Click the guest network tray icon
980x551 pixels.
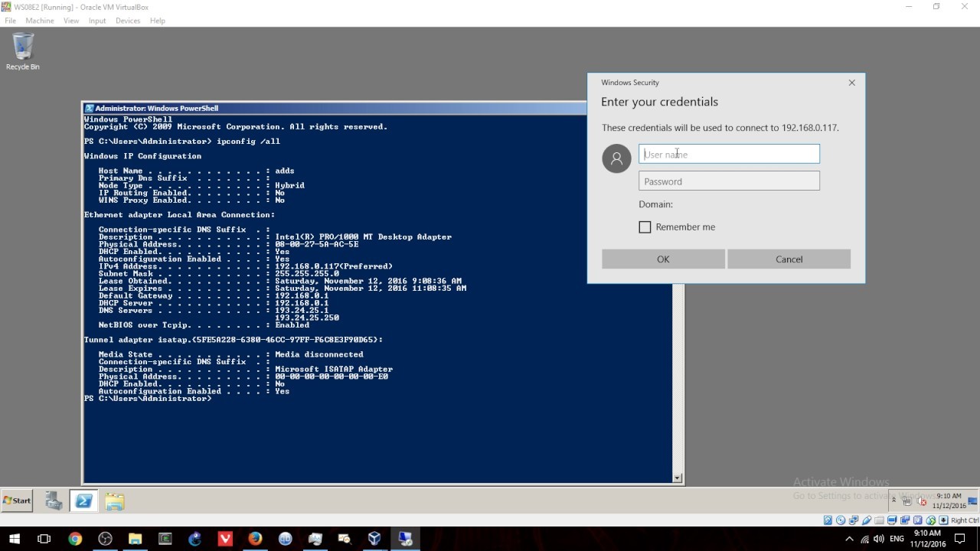907,500
